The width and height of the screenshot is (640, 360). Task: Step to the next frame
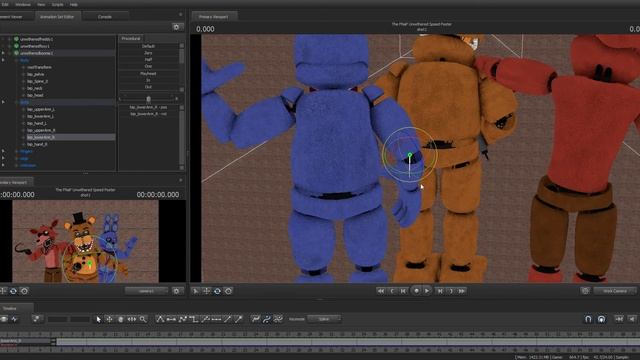click(x=440, y=291)
